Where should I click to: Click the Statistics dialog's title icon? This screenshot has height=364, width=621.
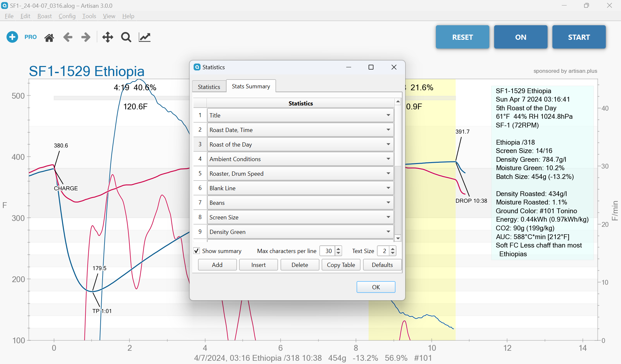[197, 67]
